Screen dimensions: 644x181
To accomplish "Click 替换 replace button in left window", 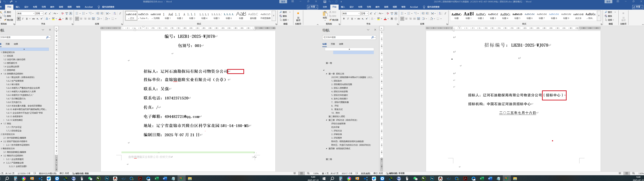I will coord(284,16).
